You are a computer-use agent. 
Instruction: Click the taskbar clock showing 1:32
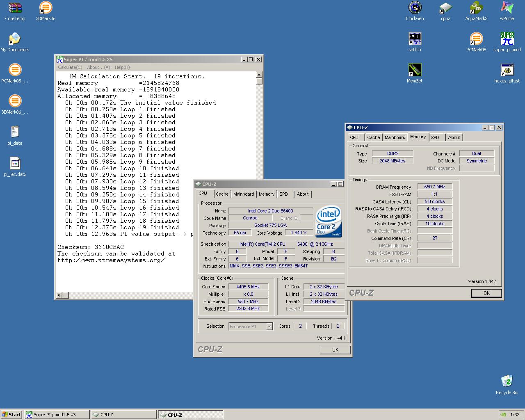click(x=515, y=415)
